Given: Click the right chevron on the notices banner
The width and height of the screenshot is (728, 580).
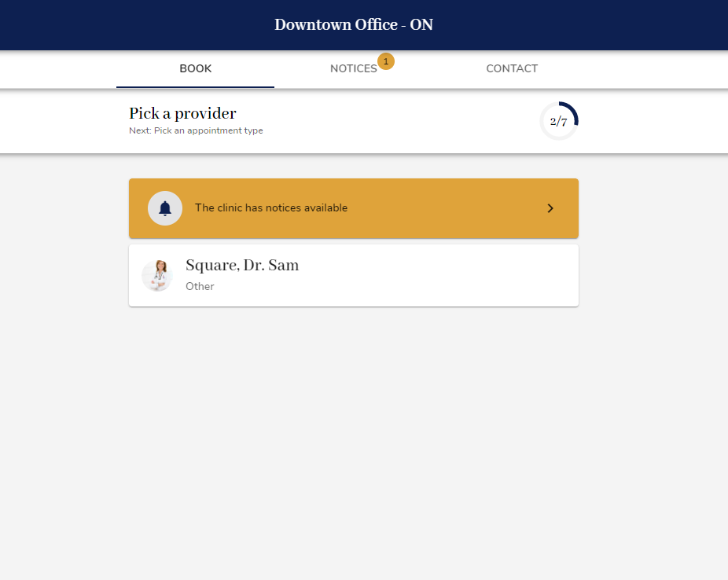Looking at the screenshot, I should (x=551, y=208).
